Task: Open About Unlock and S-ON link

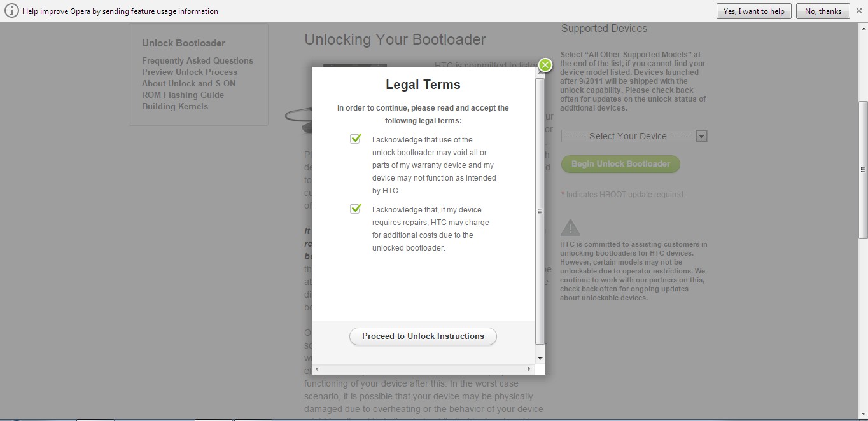Action: pos(188,84)
